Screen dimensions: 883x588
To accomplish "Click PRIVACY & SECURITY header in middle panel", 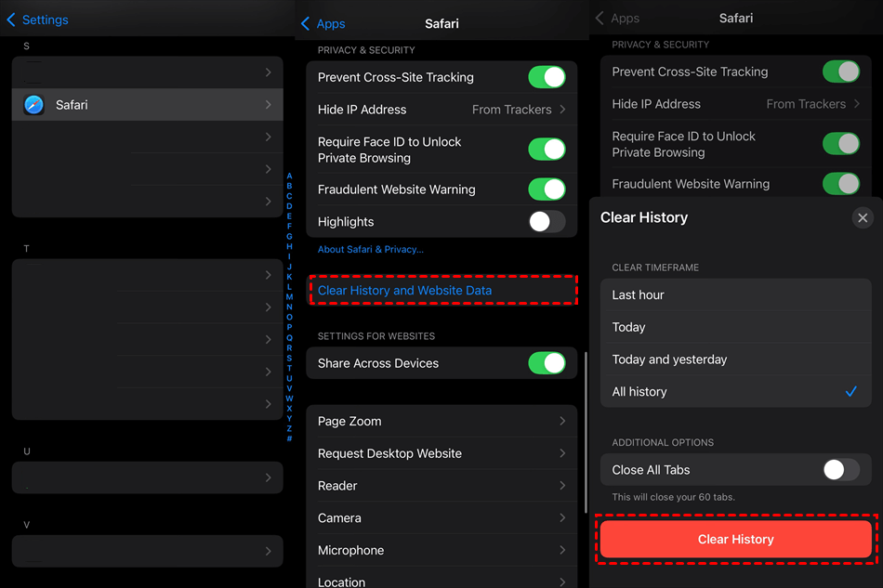I will 366,50.
